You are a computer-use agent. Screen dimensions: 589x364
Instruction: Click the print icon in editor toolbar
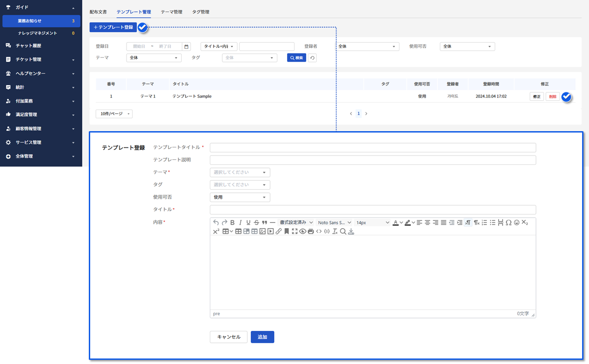311,231
